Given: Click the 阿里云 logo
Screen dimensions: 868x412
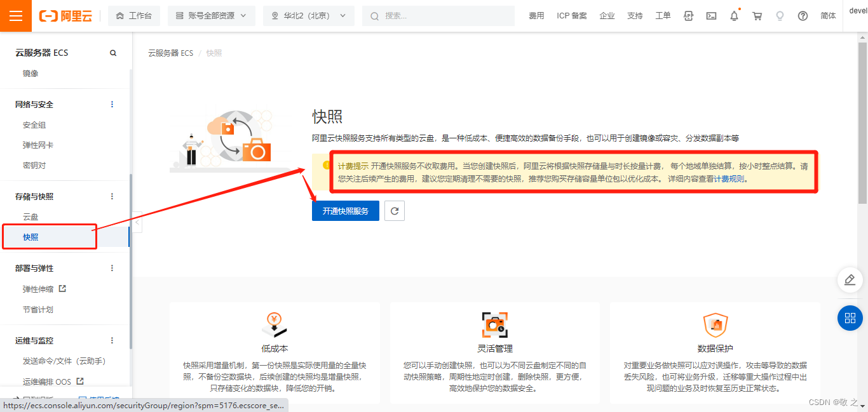Looking at the screenshot, I should click(65, 16).
